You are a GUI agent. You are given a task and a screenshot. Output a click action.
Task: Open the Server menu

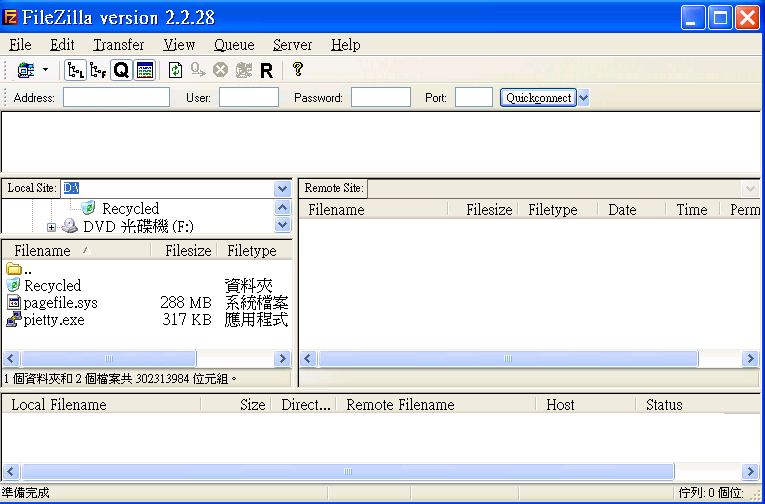pos(292,45)
